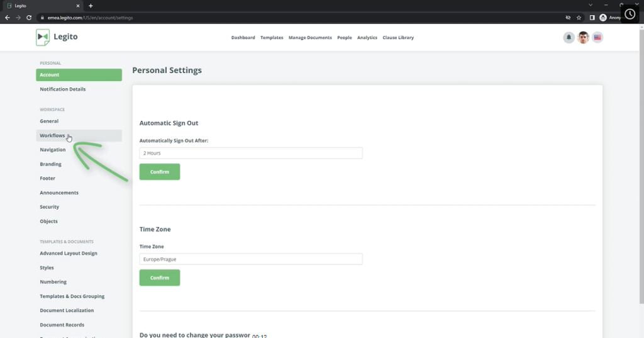
Task: Toggle browser side panel icon
Action: pos(592,18)
